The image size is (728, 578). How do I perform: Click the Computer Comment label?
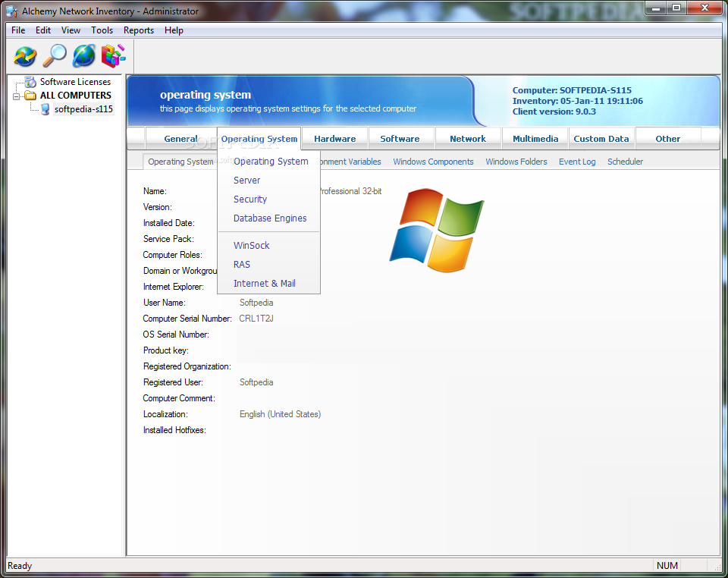tap(179, 398)
